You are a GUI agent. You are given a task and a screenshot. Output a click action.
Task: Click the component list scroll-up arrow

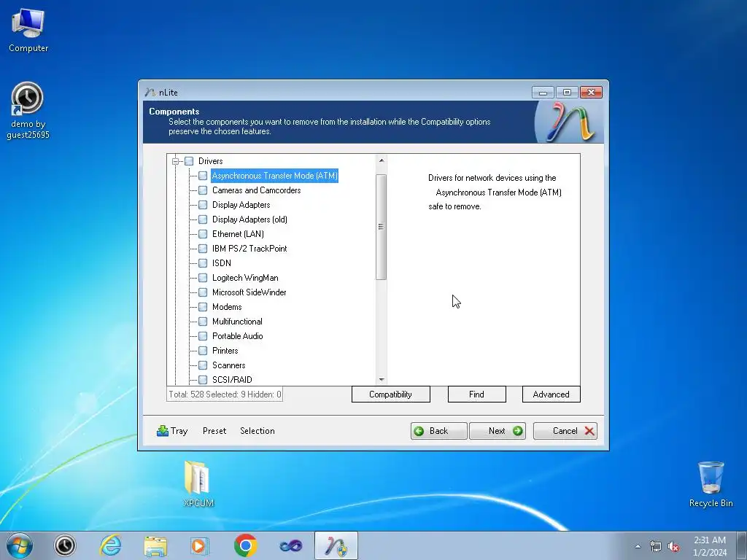coord(381,160)
